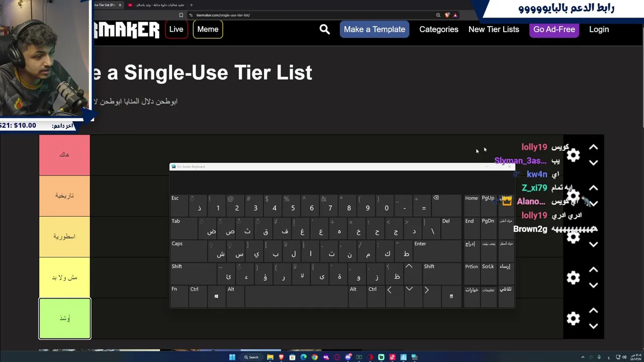Image resolution: width=644 pixels, height=362 pixels.
Task: Close the Tier List browser tab
Action: pos(120,5)
